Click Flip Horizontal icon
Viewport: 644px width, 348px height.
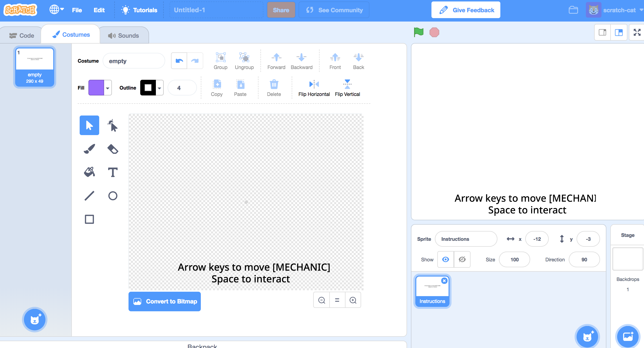coord(314,84)
